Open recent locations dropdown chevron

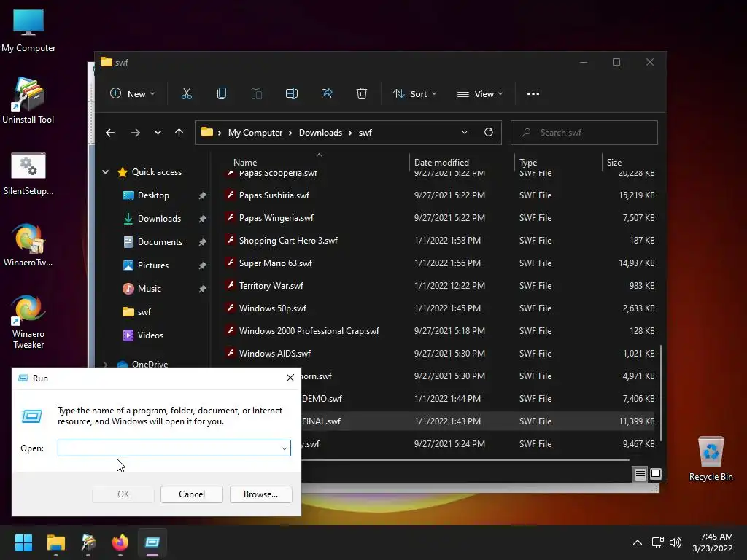(x=158, y=133)
